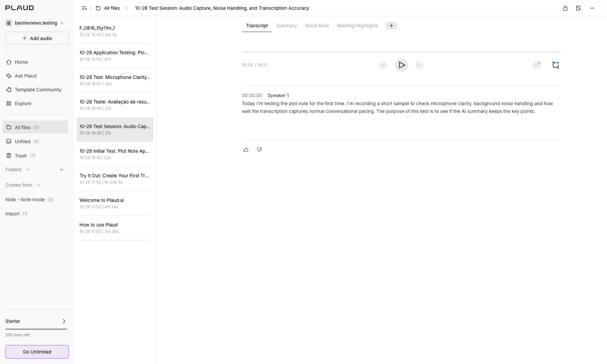Skip back 15 seconds in the audio
The width and height of the screenshot is (607, 364).
pos(383,65)
